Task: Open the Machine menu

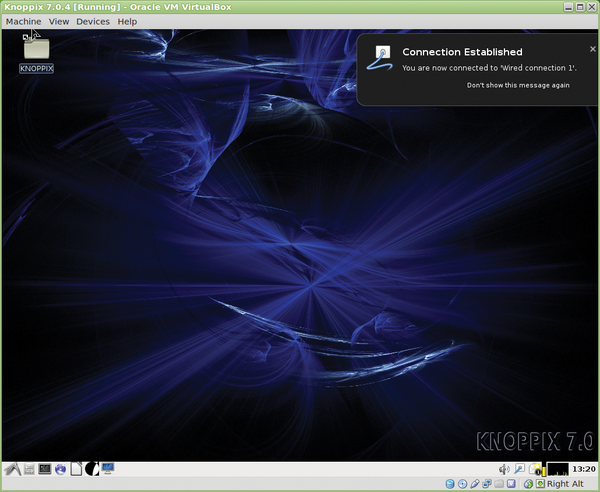Action: [x=23, y=21]
